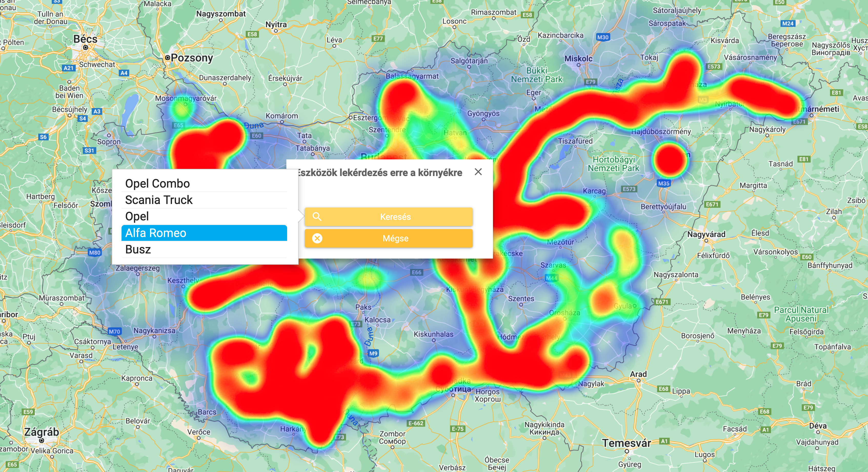Select Opel Combo from the vehicle list

[204, 184]
